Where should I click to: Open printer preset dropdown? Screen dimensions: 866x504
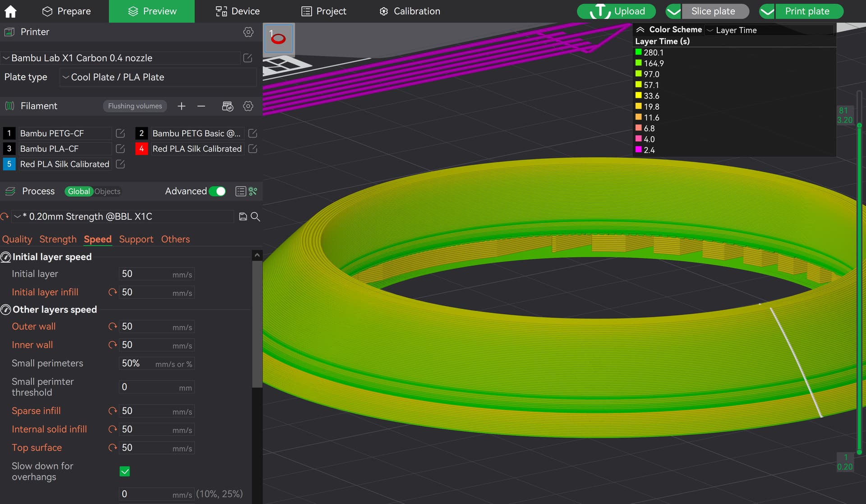120,58
